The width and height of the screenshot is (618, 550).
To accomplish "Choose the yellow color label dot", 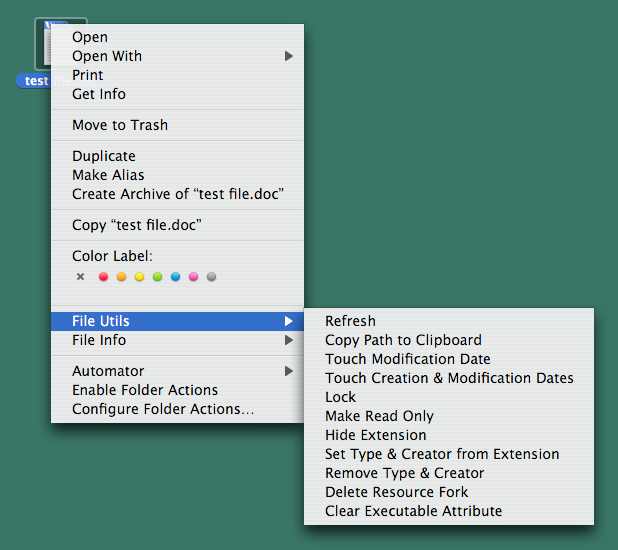I will pos(139,277).
